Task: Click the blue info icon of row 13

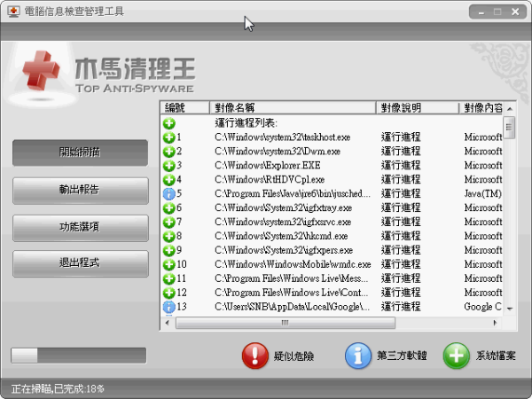Action: tap(169, 307)
